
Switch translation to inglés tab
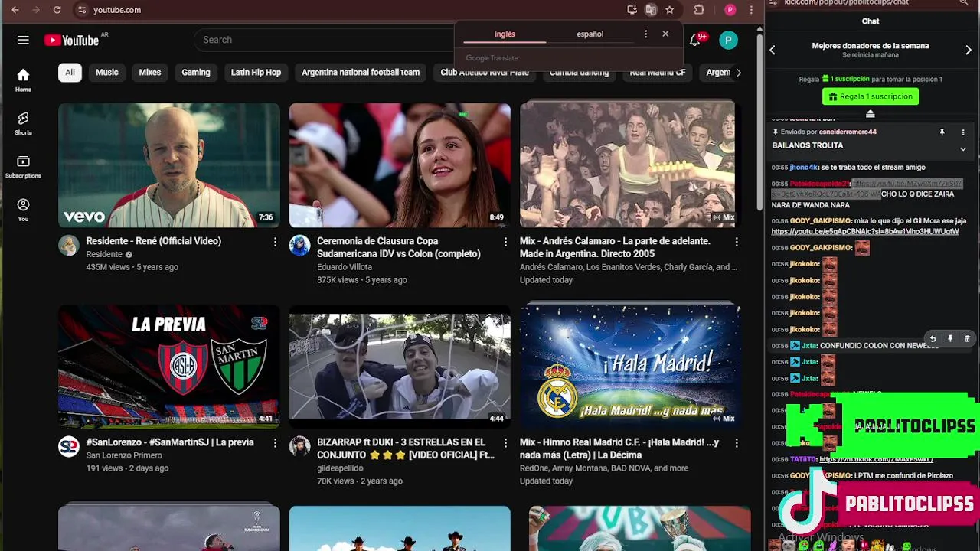pos(505,34)
